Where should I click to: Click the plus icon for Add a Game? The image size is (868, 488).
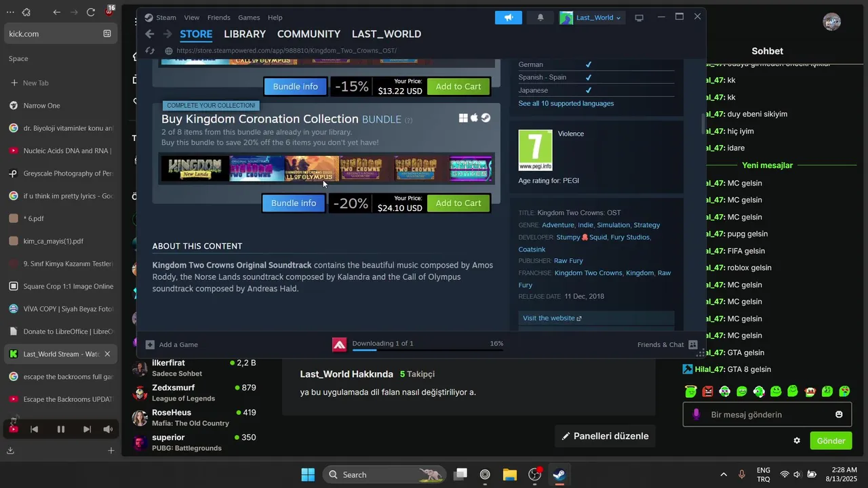150,344
